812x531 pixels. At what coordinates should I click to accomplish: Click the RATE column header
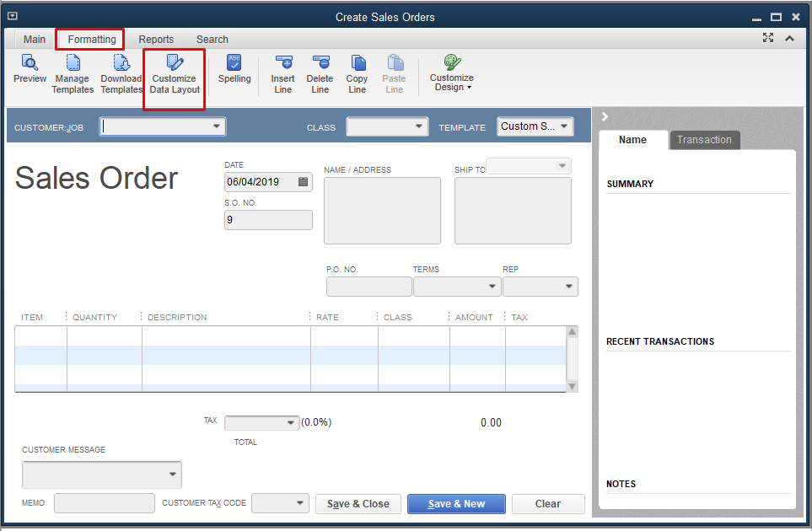click(327, 317)
